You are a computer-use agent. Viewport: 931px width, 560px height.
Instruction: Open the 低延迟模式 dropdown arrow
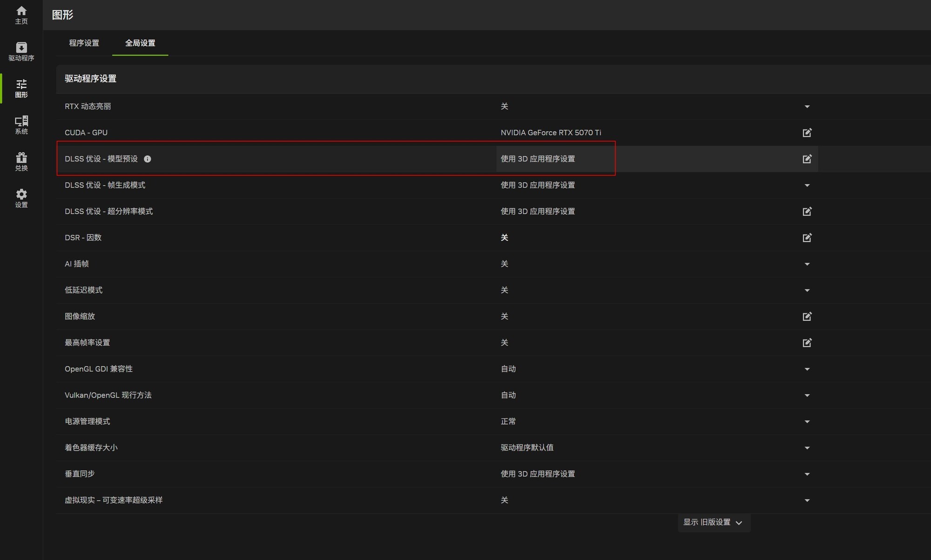(x=807, y=290)
